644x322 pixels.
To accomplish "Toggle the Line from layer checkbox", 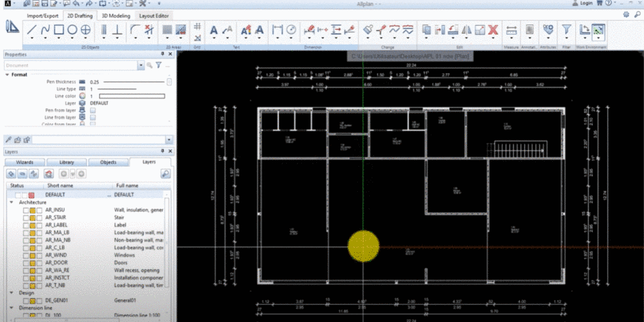I will pyautogui.click(x=93, y=118).
